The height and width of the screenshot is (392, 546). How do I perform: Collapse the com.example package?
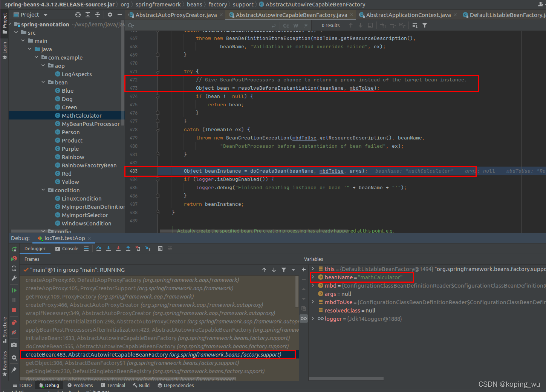[x=37, y=57]
